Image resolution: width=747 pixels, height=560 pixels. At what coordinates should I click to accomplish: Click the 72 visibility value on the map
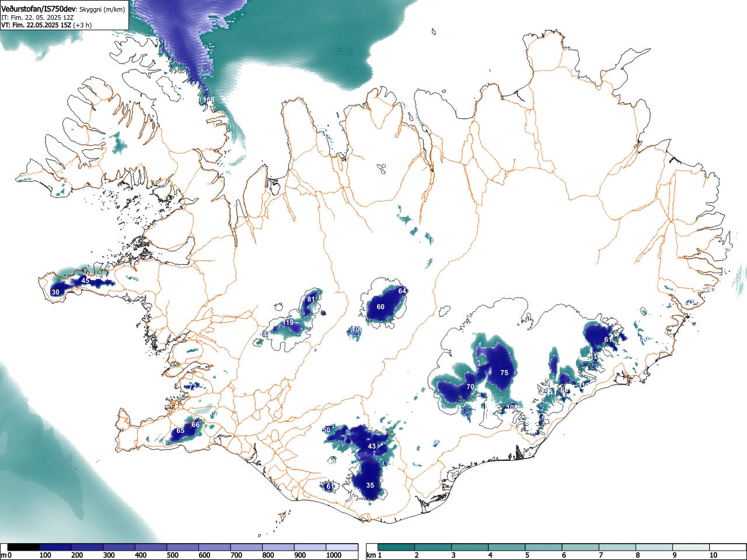[193, 387]
